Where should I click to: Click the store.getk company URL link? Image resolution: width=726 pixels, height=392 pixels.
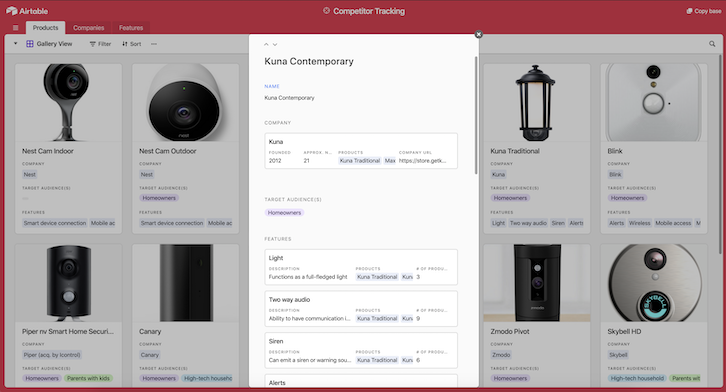click(422, 161)
